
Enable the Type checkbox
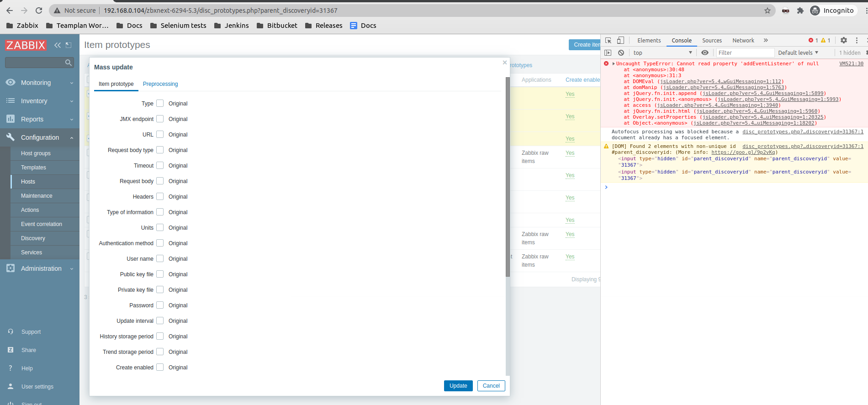pyautogui.click(x=160, y=103)
